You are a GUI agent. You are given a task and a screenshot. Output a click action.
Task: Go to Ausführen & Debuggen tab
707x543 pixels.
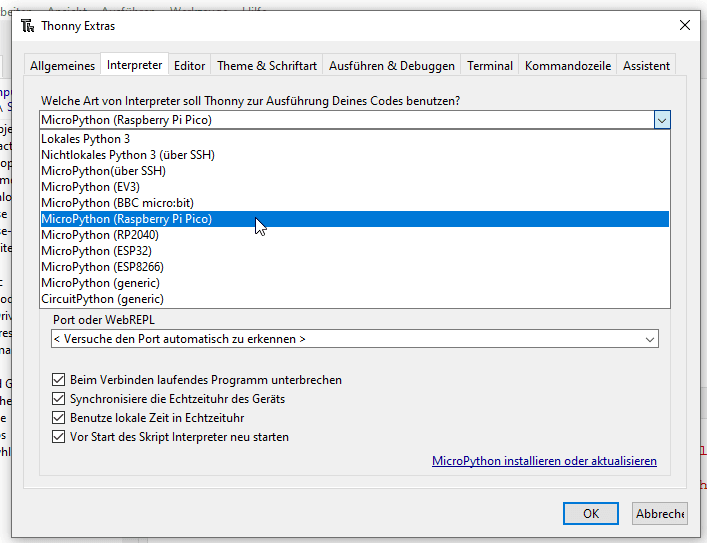[x=391, y=66]
